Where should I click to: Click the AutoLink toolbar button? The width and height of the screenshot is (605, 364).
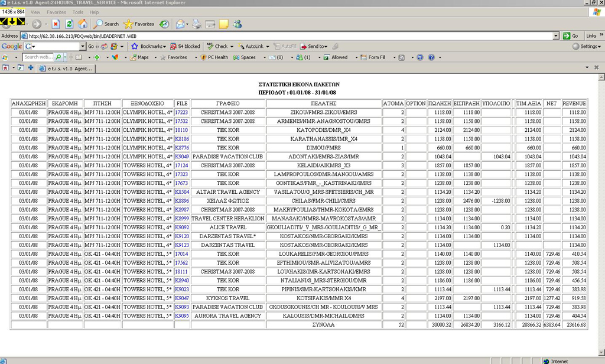251,46
